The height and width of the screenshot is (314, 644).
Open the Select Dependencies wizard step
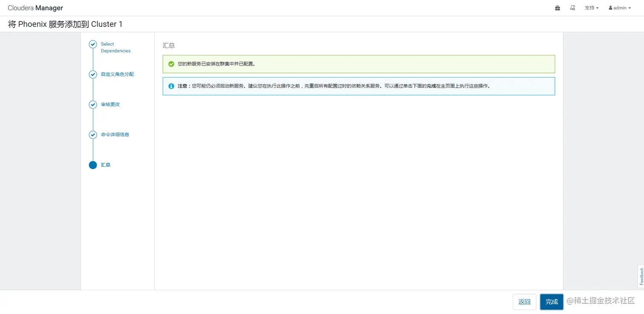coord(115,47)
